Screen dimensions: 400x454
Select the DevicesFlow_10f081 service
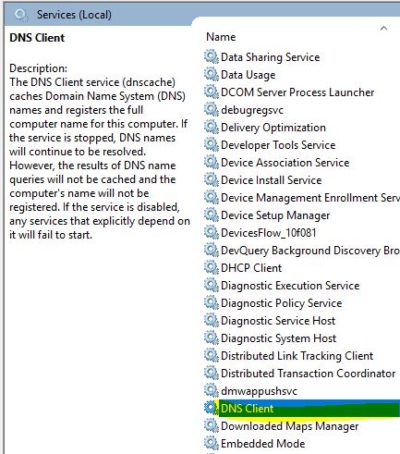point(268,233)
